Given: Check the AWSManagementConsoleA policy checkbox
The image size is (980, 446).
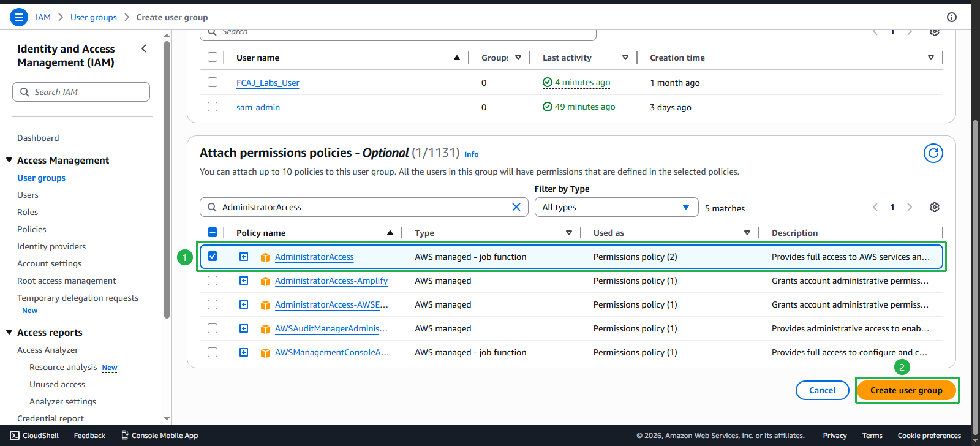Looking at the screenshot, I should (213, 352).
